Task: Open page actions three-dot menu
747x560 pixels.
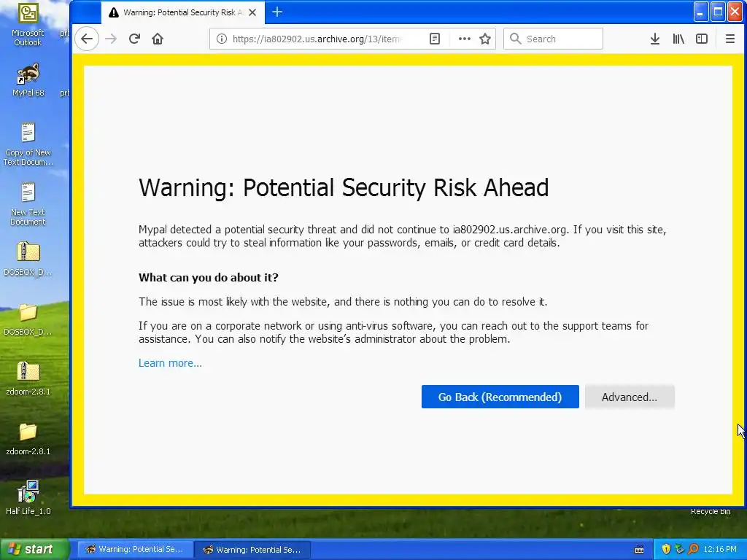Action: [465, 39]
